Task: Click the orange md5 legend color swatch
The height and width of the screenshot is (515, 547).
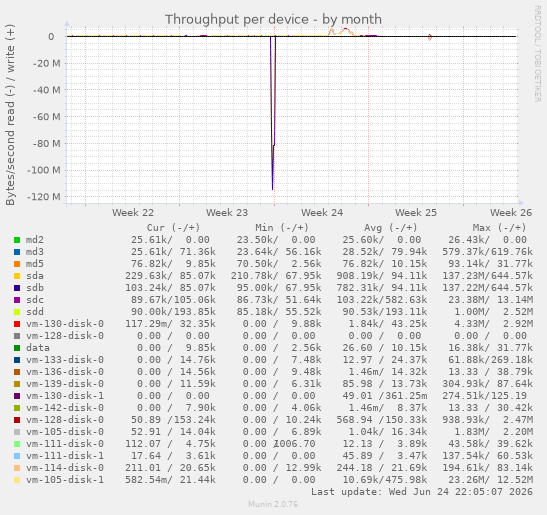Action: (17, 264)
